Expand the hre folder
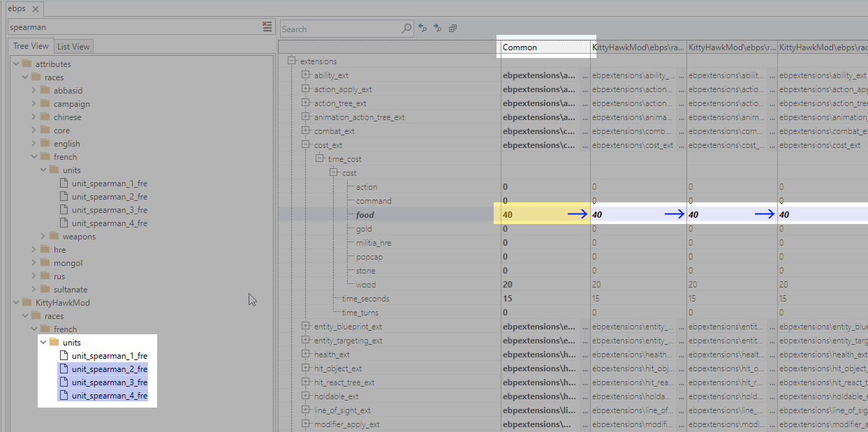868x432 pixels. coord(34,250)
